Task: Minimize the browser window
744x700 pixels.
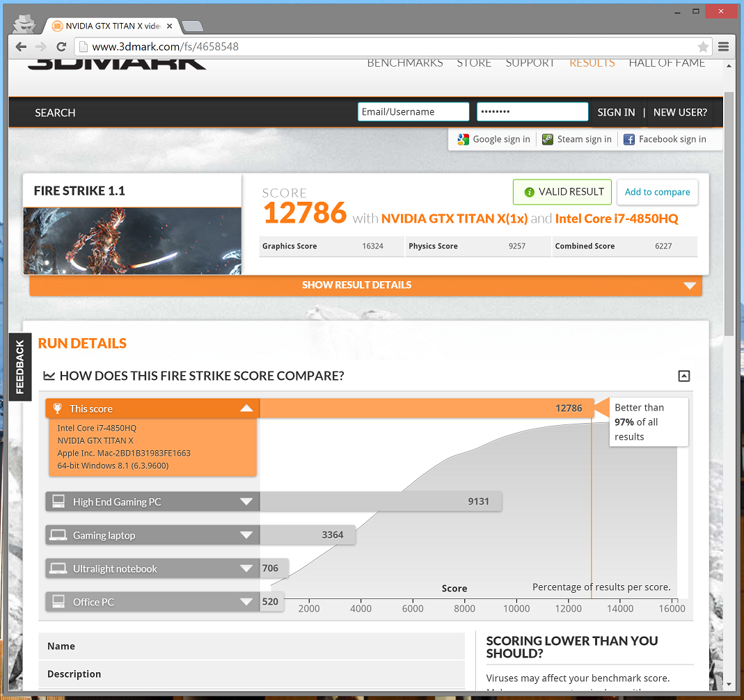Action: pos(678,11)
